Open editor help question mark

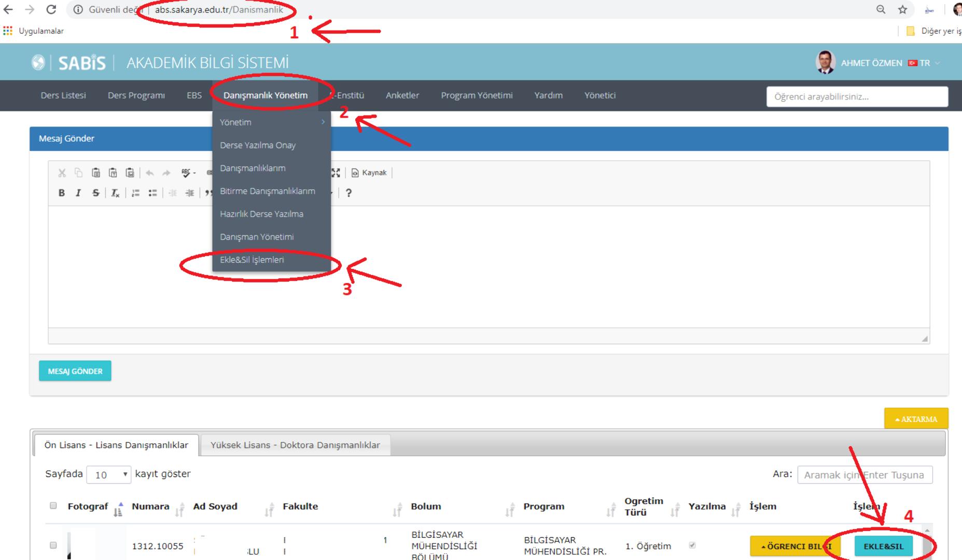348,193
